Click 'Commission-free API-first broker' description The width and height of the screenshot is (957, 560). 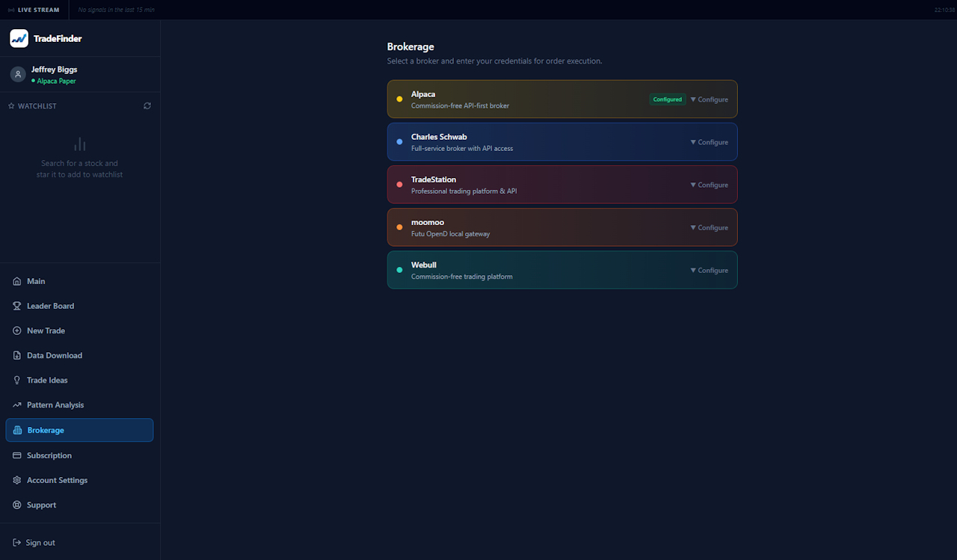(x=460, y=106)
